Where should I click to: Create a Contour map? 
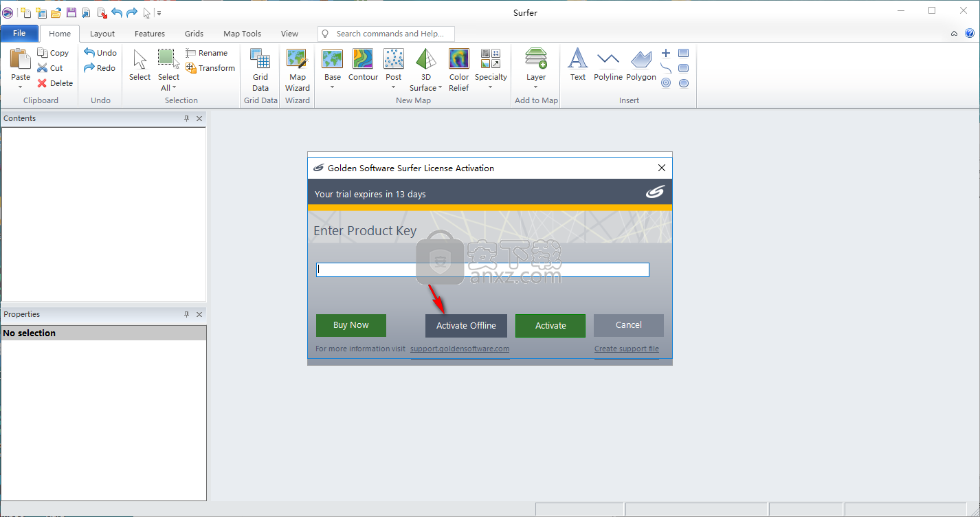click(x=363, y=65)
